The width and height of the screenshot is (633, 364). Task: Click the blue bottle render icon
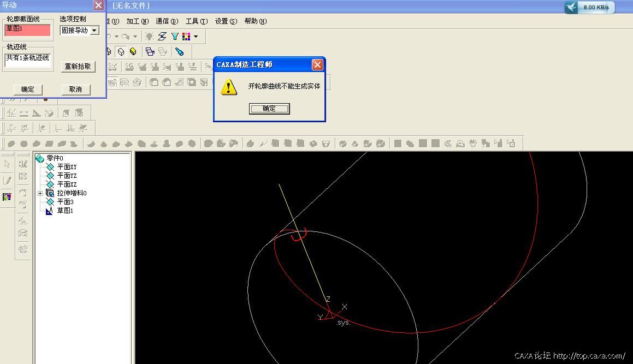(179, 52)
